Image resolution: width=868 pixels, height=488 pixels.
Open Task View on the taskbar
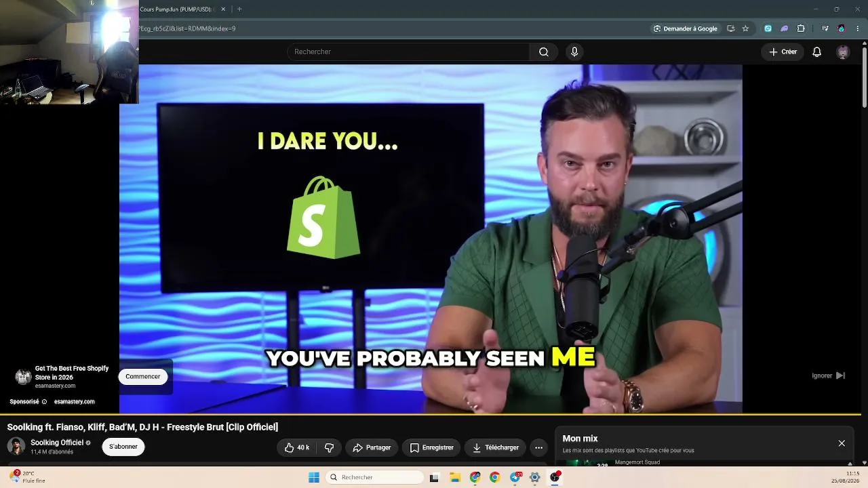tap(434, 477)
